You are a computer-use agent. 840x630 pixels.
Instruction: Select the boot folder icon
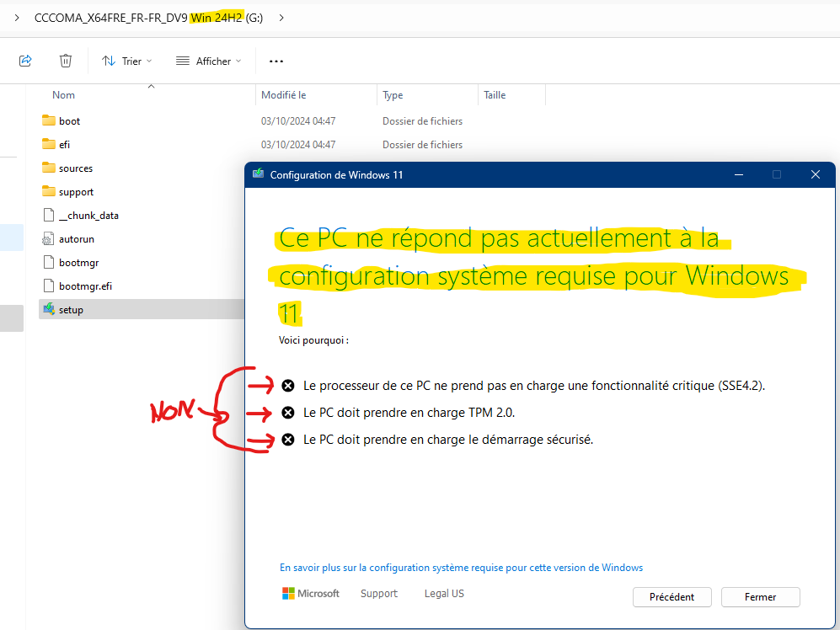[49, 120]
